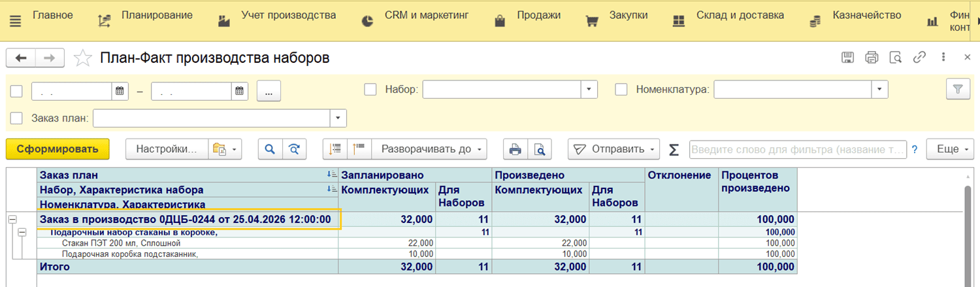Click the filter funnel icon

pos(958,90)
